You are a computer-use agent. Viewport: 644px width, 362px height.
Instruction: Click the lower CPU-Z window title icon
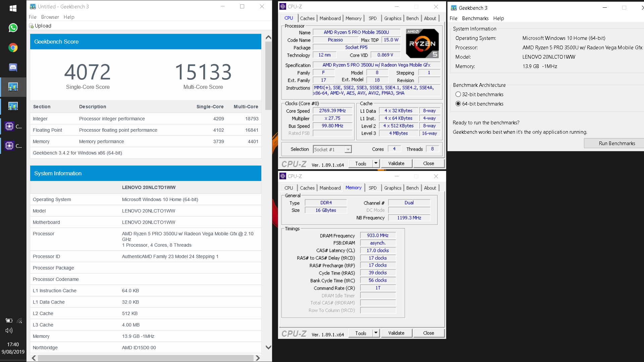[x=283, y=176]
